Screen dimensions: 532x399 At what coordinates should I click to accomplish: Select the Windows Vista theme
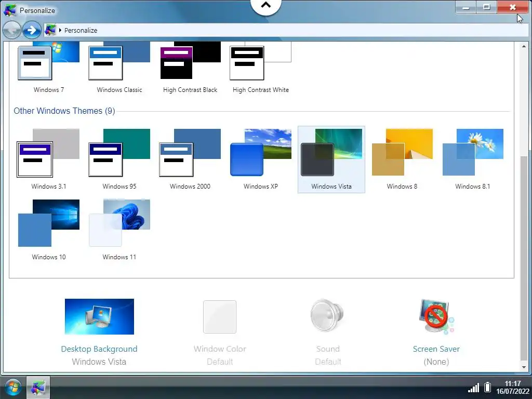331,159
